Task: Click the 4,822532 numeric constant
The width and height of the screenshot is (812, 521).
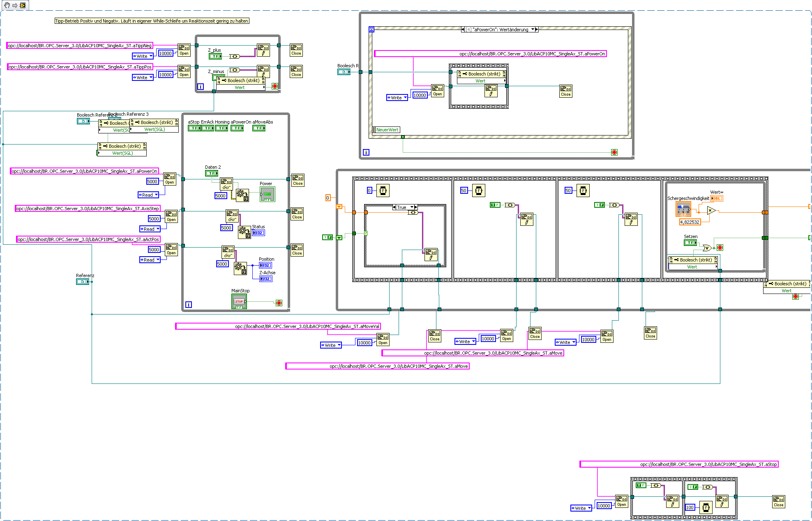Action: click(690, 222)
